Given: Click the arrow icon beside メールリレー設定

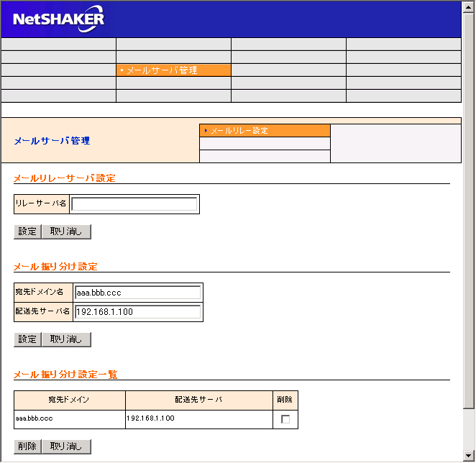Looking at the screenshot, I should pyautogui.click(x=206, y=131).
